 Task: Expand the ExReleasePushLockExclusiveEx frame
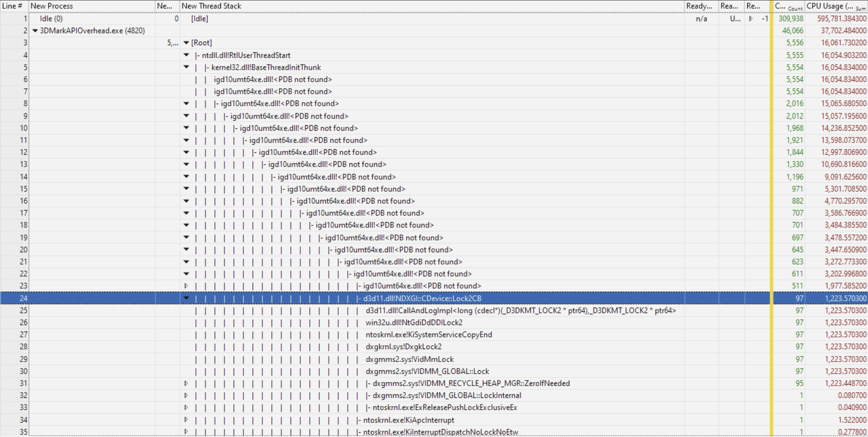coord(186,408)
